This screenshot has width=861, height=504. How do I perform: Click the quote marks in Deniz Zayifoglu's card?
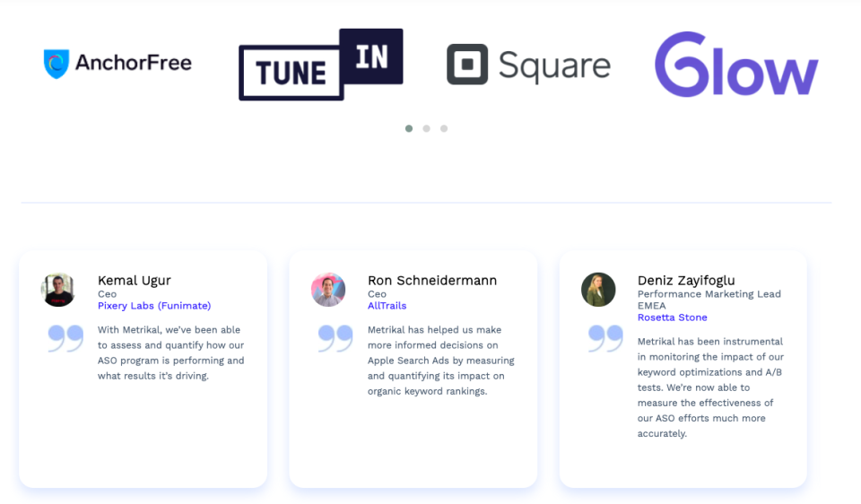(605, 338)
